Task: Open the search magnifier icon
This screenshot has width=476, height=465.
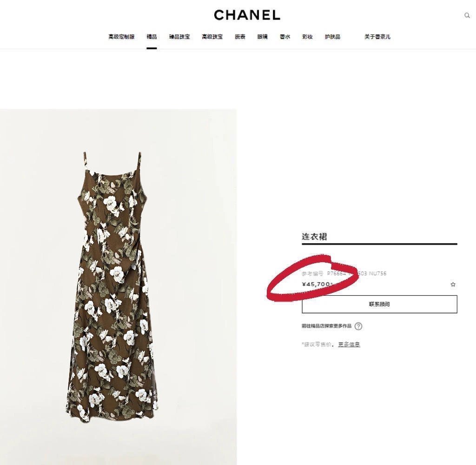Action: [x=467, y=15]
